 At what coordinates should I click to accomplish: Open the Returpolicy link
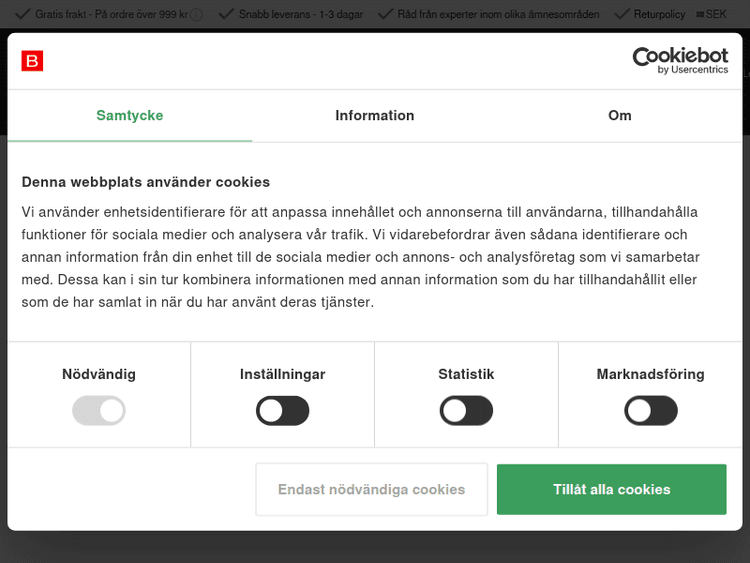click(659, 15)
